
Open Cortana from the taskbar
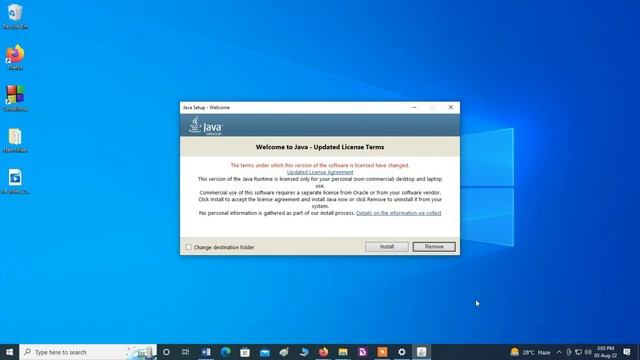coord(166,352)
